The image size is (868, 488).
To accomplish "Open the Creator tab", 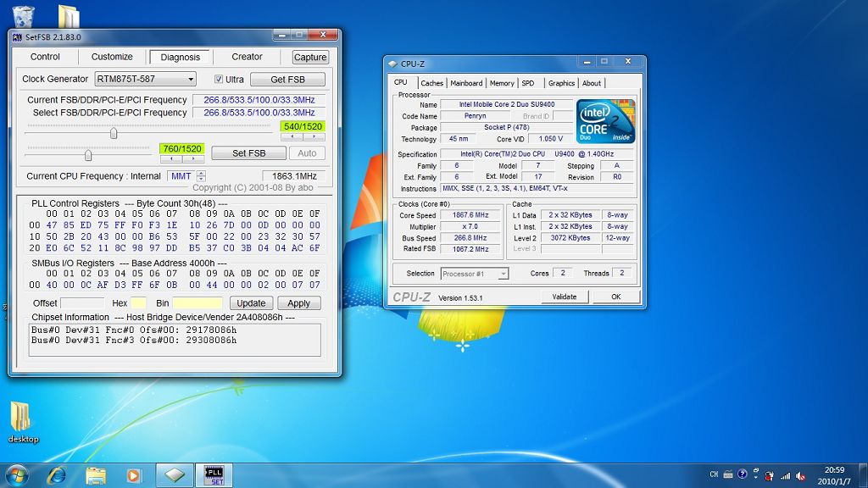I will point(247,57).
